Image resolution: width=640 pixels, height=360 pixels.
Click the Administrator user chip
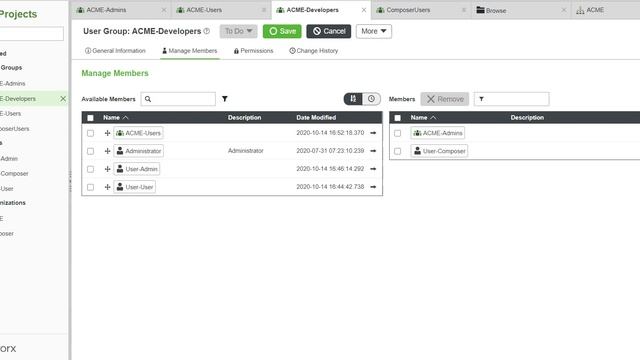point(138,151)
